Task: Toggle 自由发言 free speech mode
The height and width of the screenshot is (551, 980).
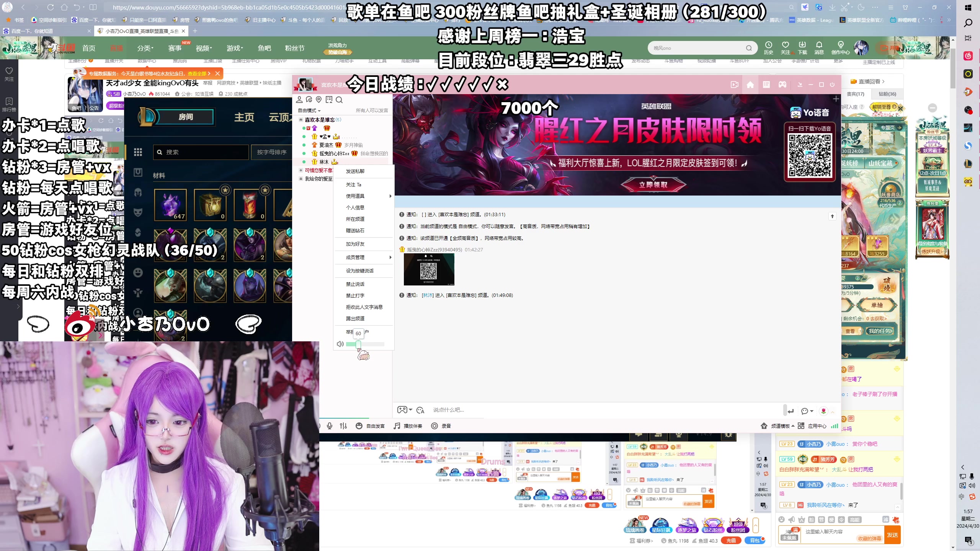Action: pyautogui.click(x=370, y=426)
